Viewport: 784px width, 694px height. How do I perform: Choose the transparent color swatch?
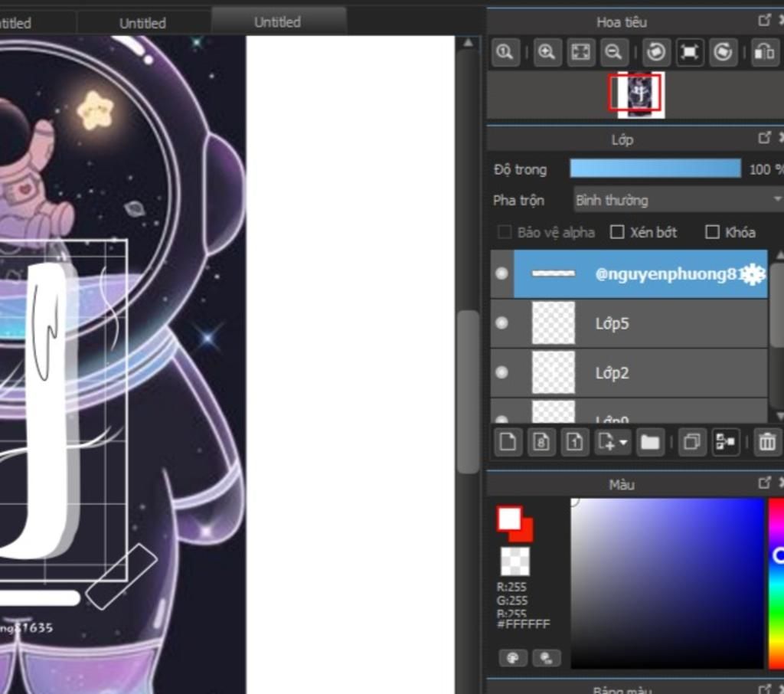coord(515,561)
